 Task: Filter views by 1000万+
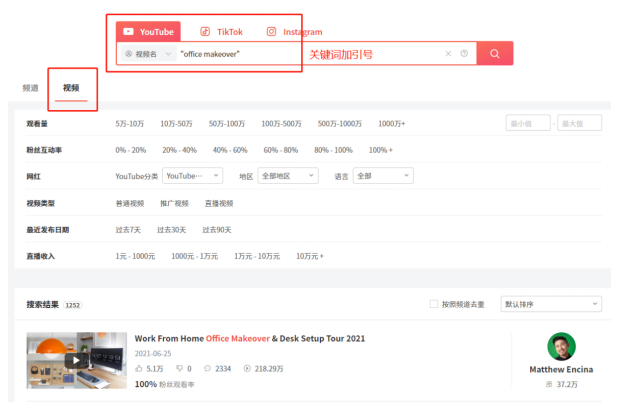tap(392, 123)
